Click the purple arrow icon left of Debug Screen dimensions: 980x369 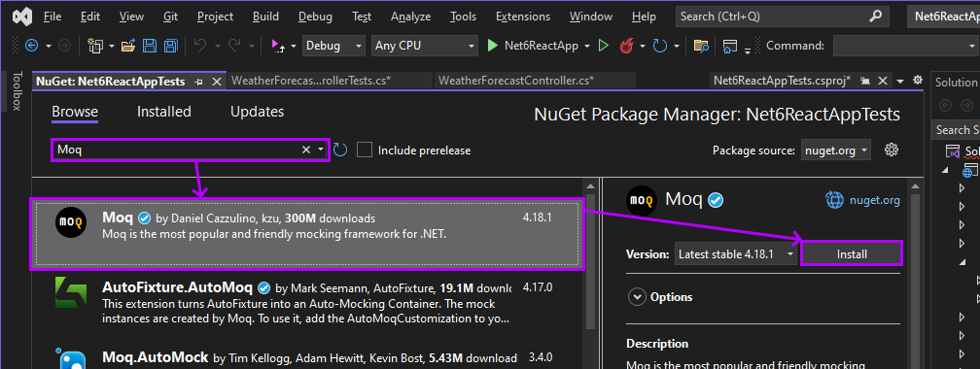278,46
